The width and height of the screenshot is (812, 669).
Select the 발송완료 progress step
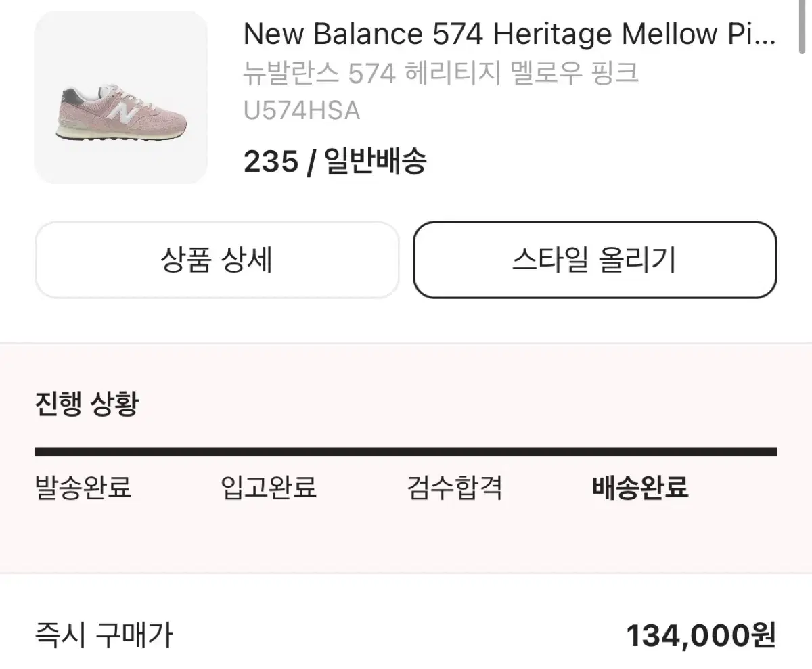click(83, 487)
